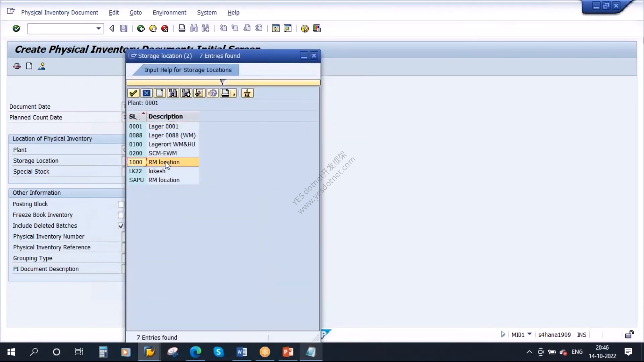Screen dimensions: 644x362
Task: Select storage location 0200 SCM-EWM
Action: tap(163, 153)
